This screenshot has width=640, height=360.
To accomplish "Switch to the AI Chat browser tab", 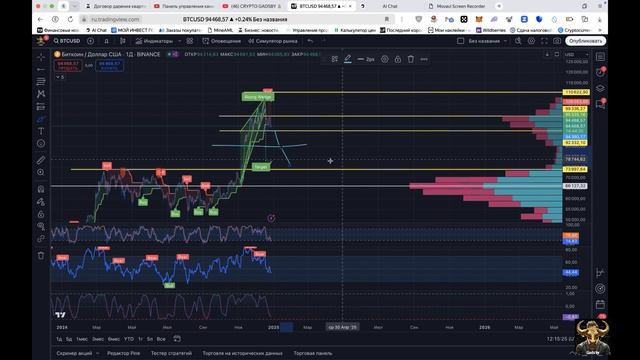I will (x=390, y=6).
